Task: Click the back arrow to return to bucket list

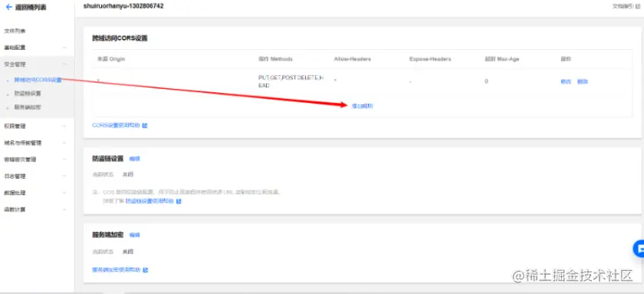Action: coord(8,8)
